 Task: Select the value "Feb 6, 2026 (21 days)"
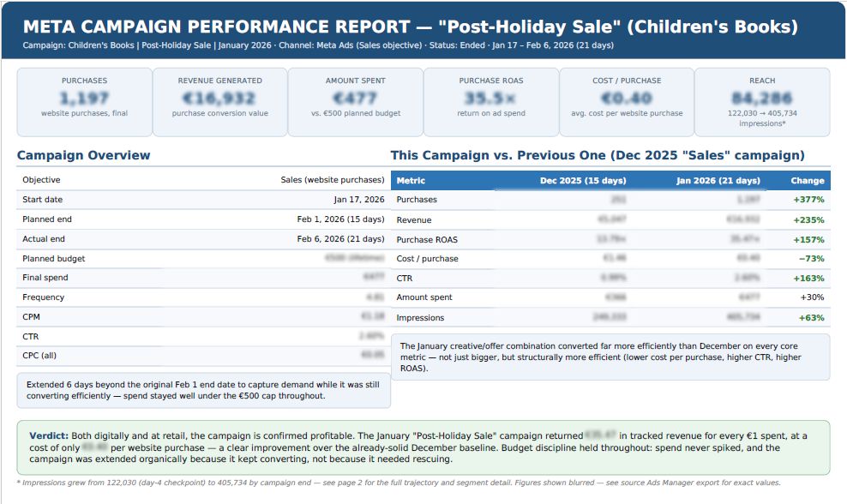click(341, 239)
